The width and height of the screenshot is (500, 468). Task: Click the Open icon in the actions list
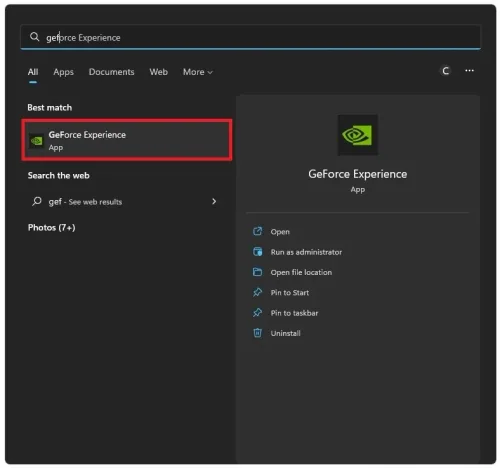coord(257,231)
